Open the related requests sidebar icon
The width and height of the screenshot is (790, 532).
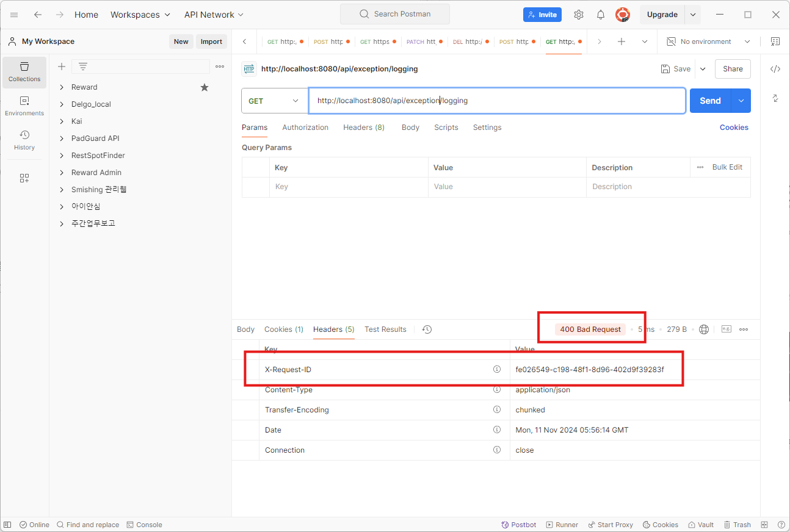pyautogui.click(x=775, y=98)
